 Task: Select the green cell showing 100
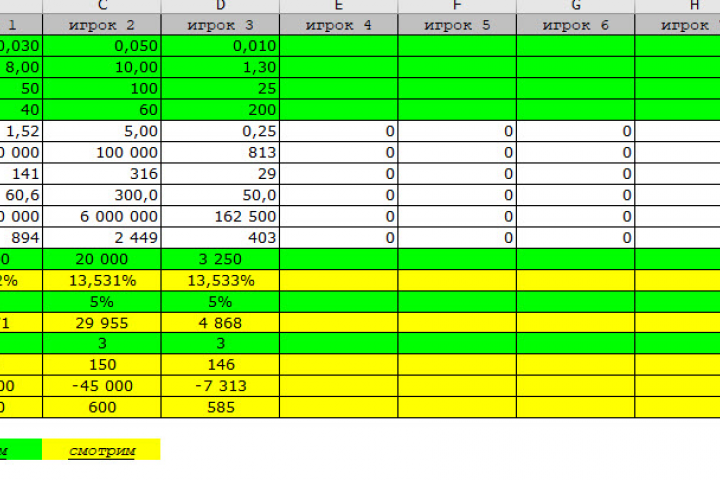[x=102, y=88]
